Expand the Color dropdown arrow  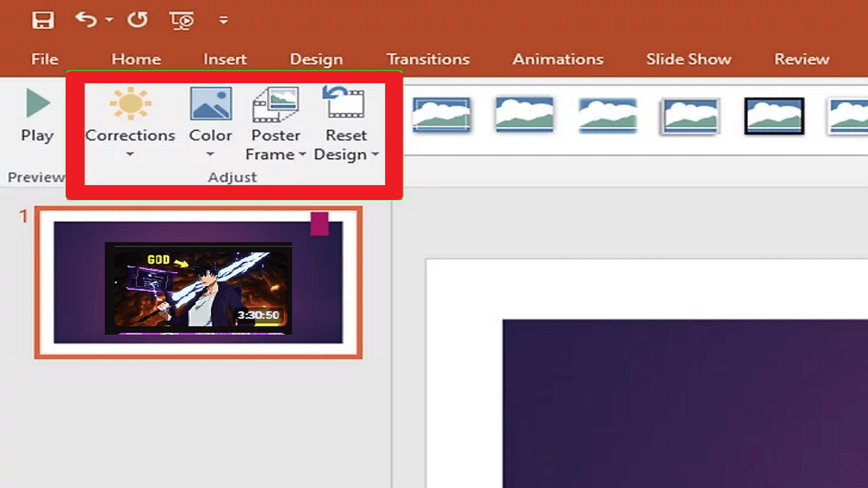210,154
